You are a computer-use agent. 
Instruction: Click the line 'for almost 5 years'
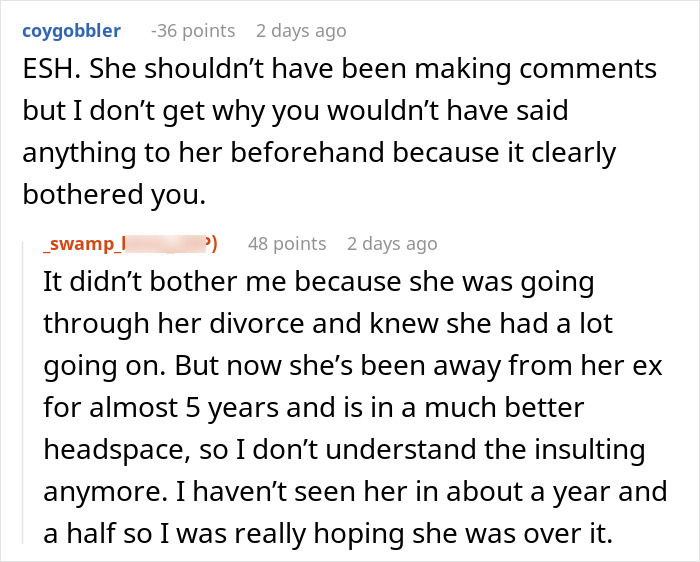click(314, 408)
